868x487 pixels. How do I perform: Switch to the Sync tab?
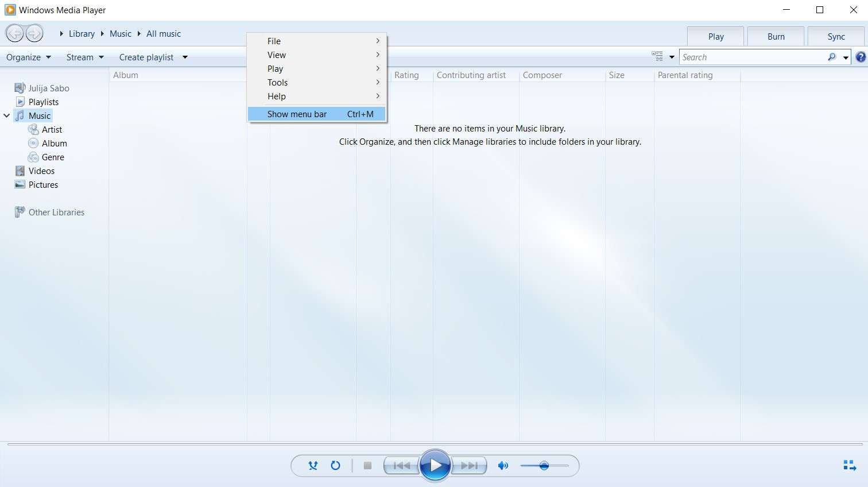pyautogui.click(x=836, y=36)
